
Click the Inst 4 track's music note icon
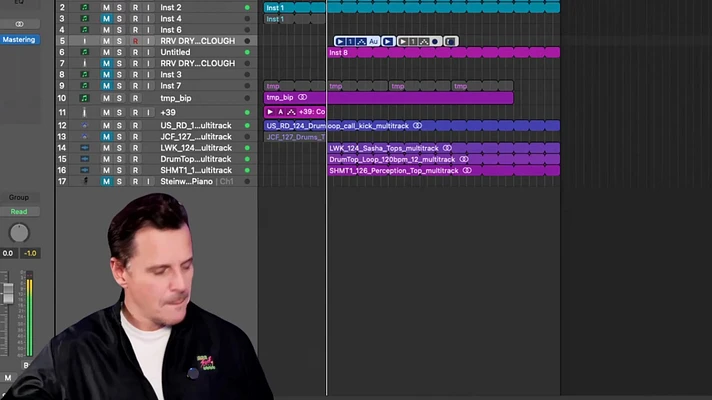(x=84, y=19)
